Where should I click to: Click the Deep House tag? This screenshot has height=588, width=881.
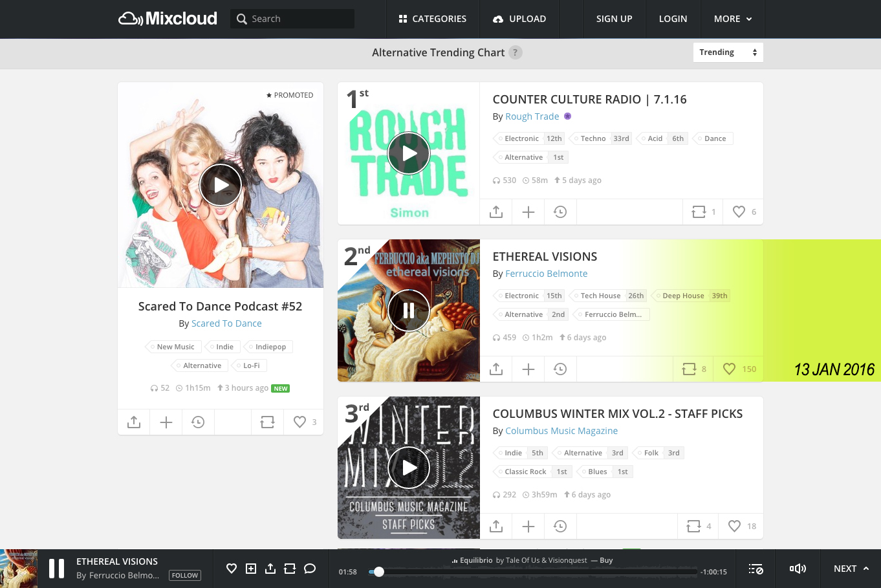pos(691,296)
